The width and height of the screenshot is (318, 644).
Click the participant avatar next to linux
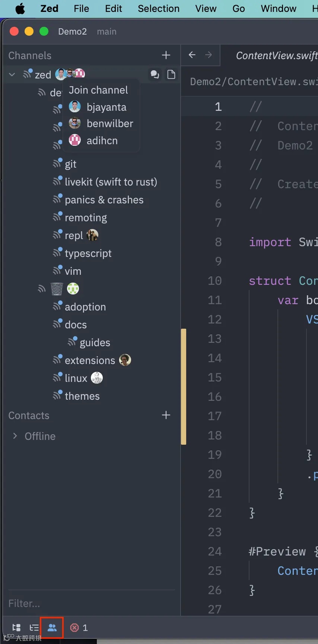click(97, 378)
